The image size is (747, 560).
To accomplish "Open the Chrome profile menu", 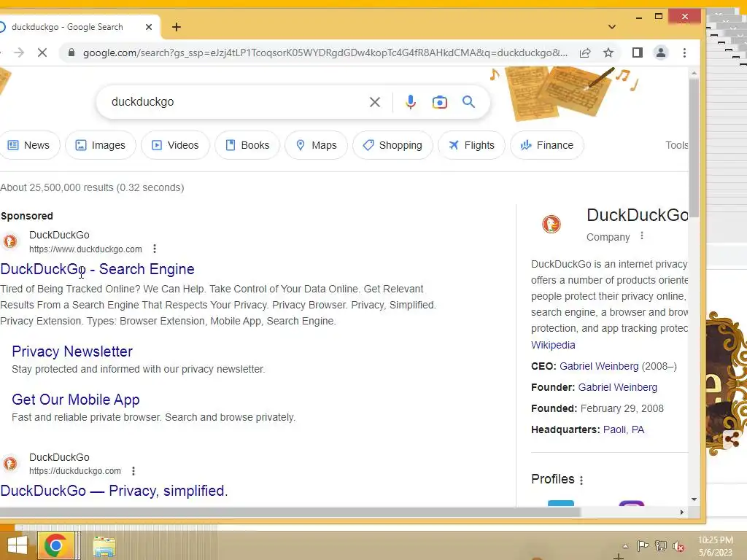I will click(661, 52).
